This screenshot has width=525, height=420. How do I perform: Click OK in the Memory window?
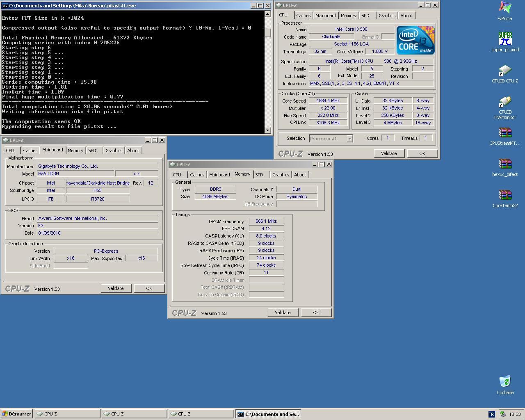(x=316, y=313)
